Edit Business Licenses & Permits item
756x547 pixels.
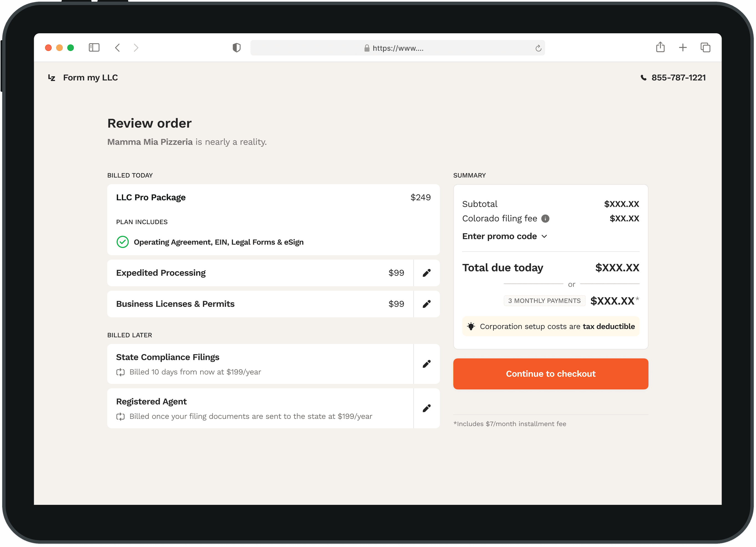tap(426, 304)
